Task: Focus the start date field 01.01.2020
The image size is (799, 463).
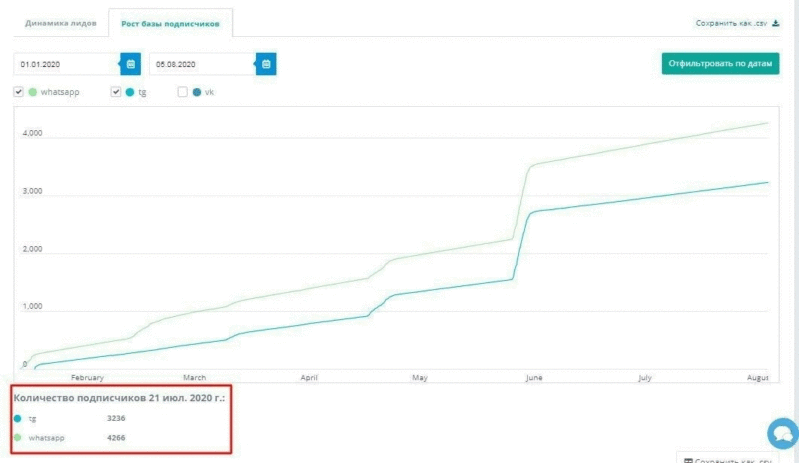Action: coord(67,64)
